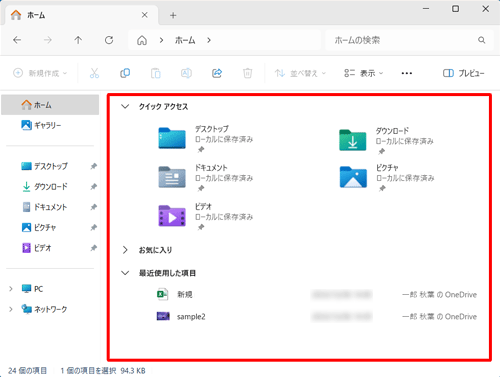Click 24 個の項目 in the status bar
This screenshot has width=500, height=377.
pyautogui.click(x=28, y=371)
